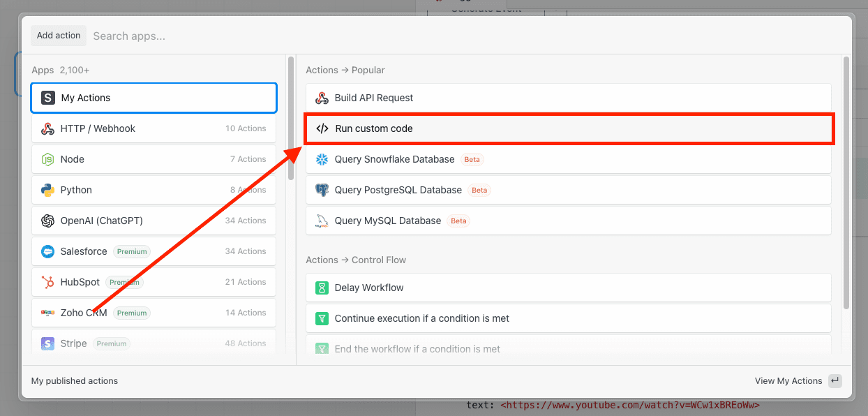Select the Delay Workflow hourglass icon
The width and height of the screenshot is (868, 416).
tap(322, 288)
